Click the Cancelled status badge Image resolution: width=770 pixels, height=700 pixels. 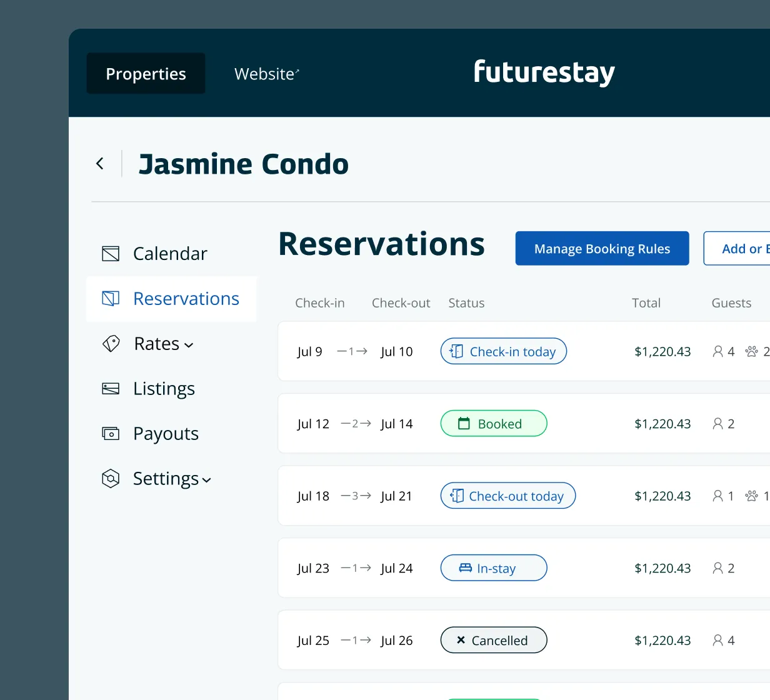(494, 640)
